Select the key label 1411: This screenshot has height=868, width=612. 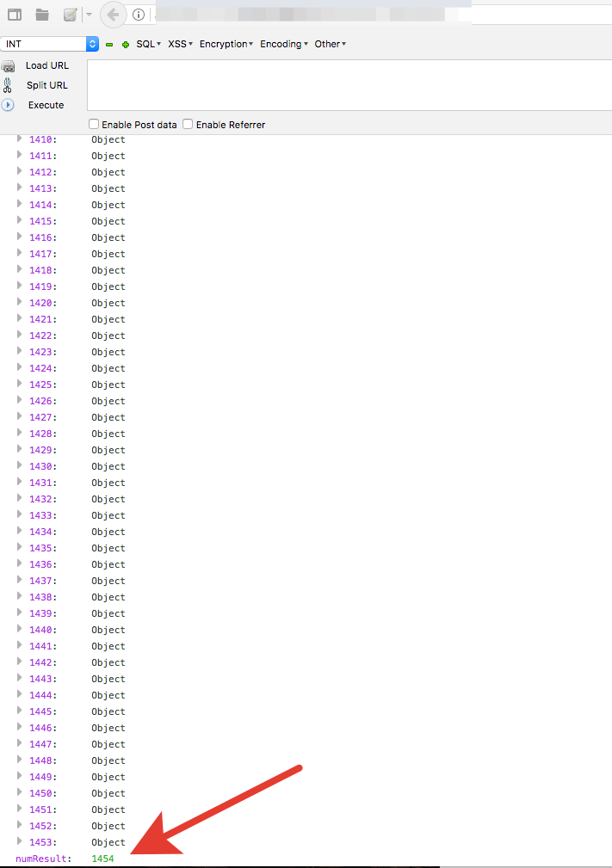pos(43,156)
